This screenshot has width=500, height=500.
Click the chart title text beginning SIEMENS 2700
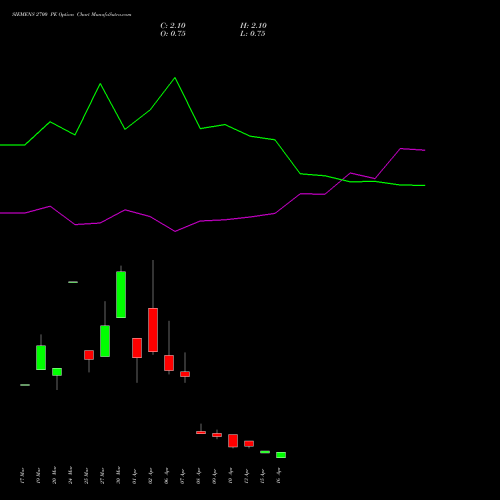(72, 15)
